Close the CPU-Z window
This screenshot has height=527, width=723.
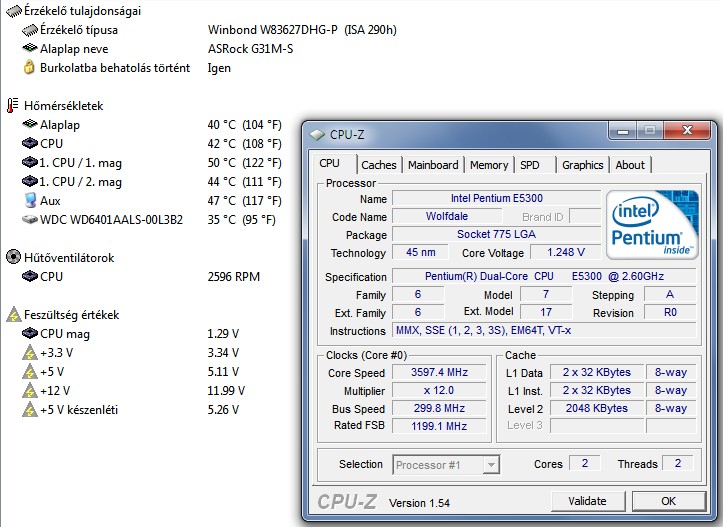coord(687,130)
